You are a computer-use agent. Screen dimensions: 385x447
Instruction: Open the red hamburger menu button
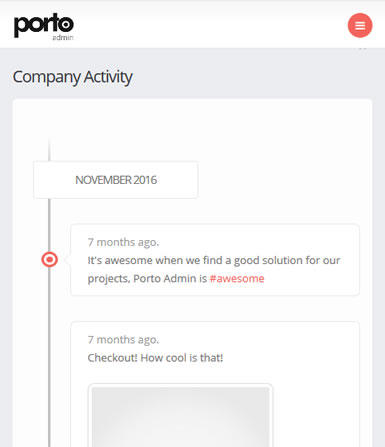tap(360, 25)
